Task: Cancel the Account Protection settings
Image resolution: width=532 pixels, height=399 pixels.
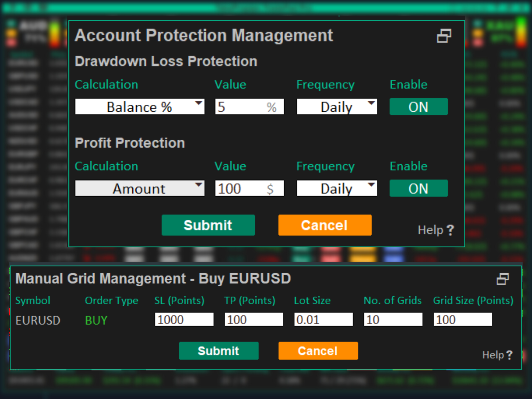Action: click(x=325, y=225)
